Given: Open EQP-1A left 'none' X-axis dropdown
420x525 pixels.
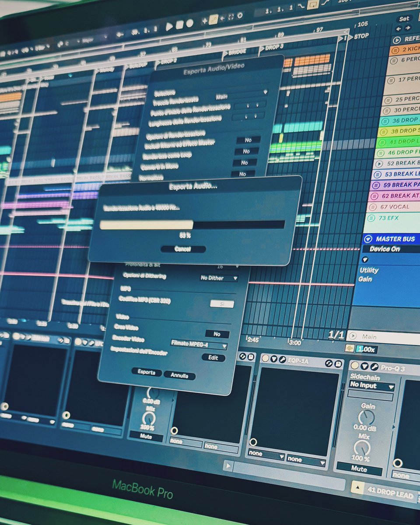Looking at the screenshot, I should coord(266,455).
